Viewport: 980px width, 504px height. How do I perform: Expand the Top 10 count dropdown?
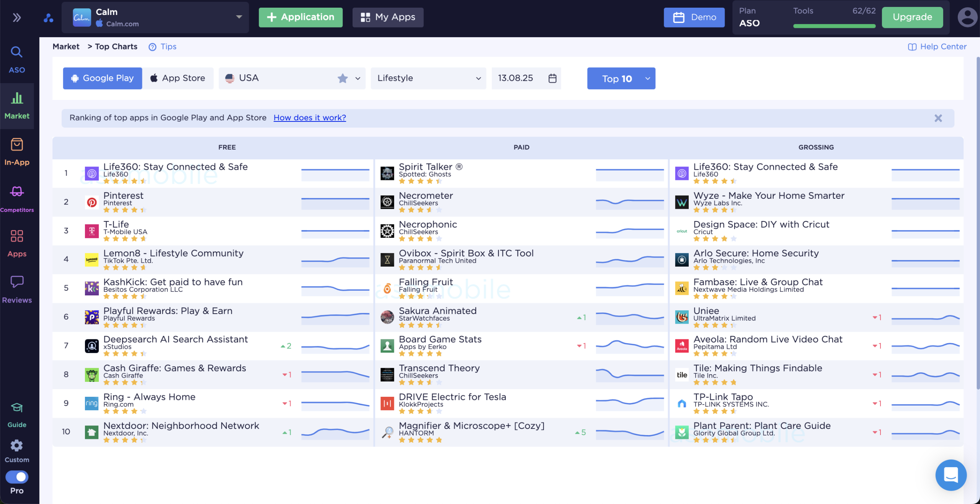pos(647,79)
